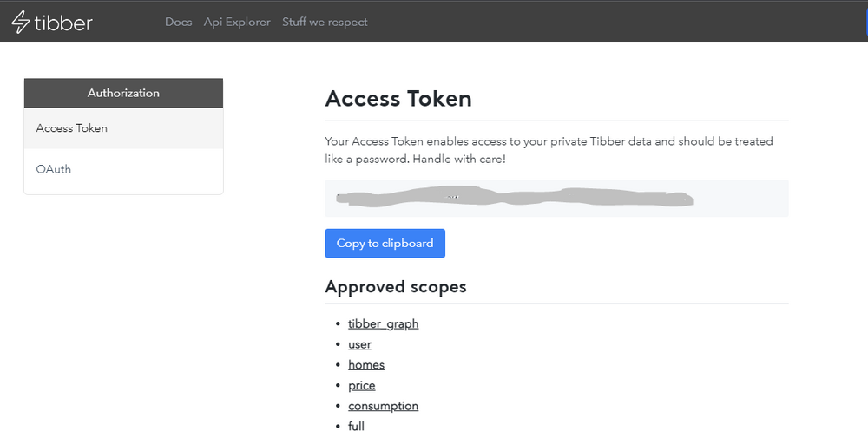
Task: Open the Api Explorer page
Action: point(237,22)
